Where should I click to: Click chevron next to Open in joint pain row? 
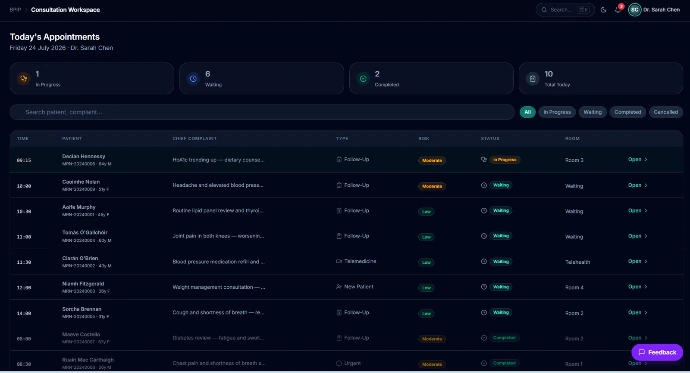point(646,236)
